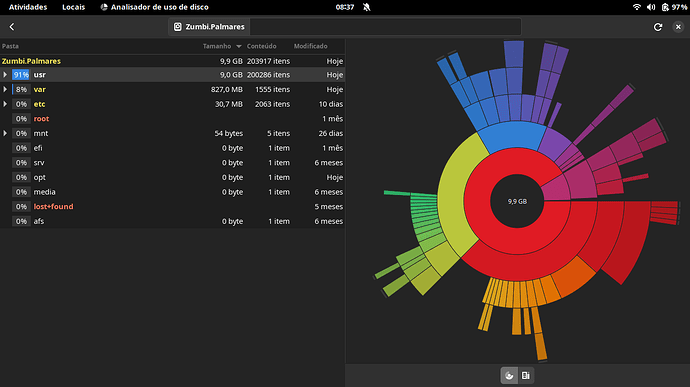Go back using the back arrow

tap(12, 27)
